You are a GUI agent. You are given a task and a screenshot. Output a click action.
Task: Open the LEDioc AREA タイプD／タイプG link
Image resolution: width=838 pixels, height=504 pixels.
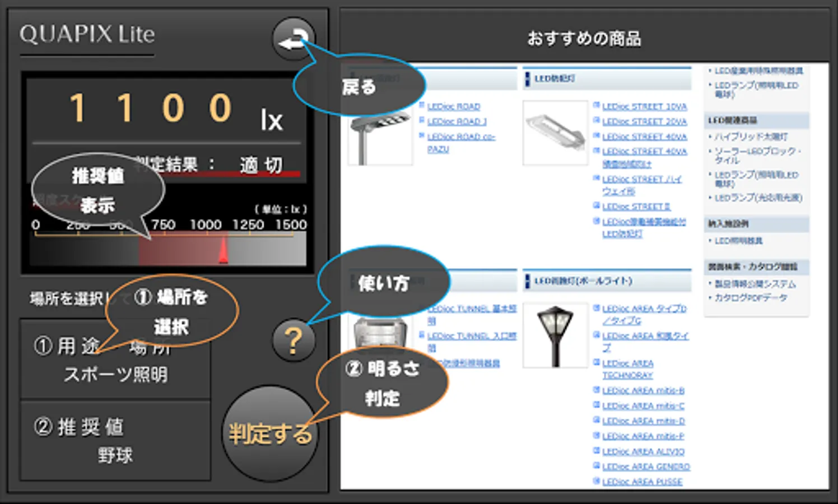pos(644,315)
